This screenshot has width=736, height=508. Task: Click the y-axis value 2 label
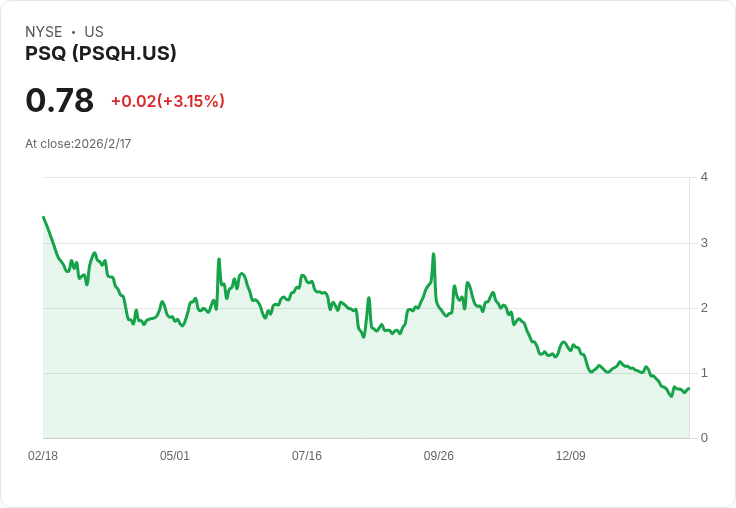[704, 308]
